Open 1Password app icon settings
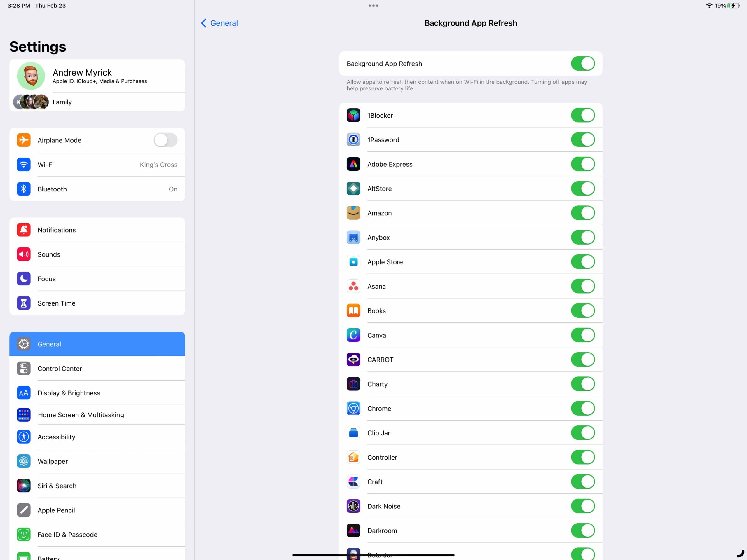The image size is (747, 560). coord(353,139)
